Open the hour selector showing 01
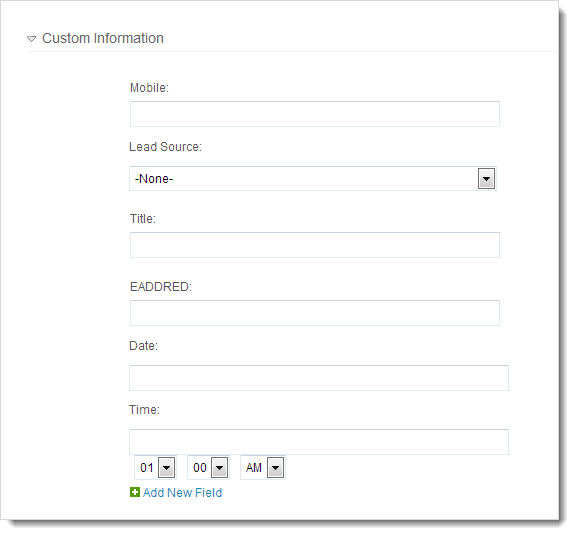The height and width of the screenshot is (535, 574). [x=156, y=468]
